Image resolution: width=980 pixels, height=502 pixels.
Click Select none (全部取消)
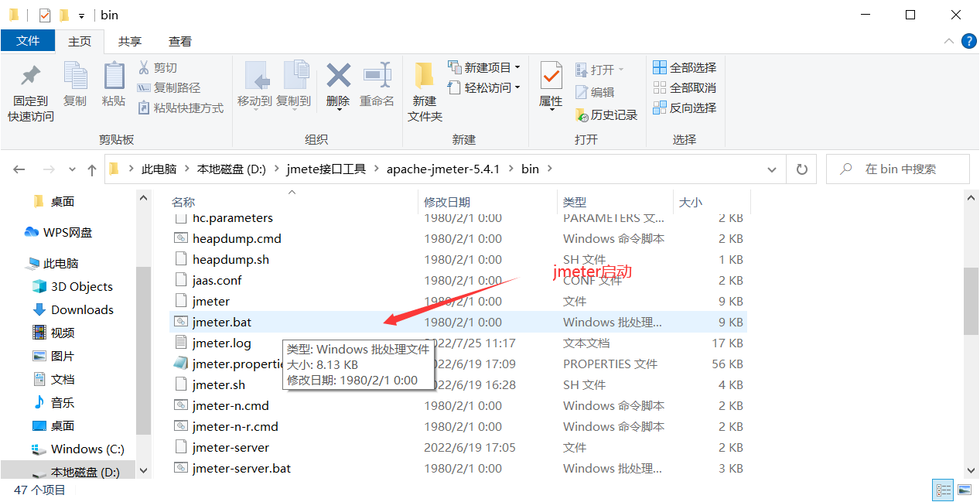pyautogui.click(x=685, y=88)
